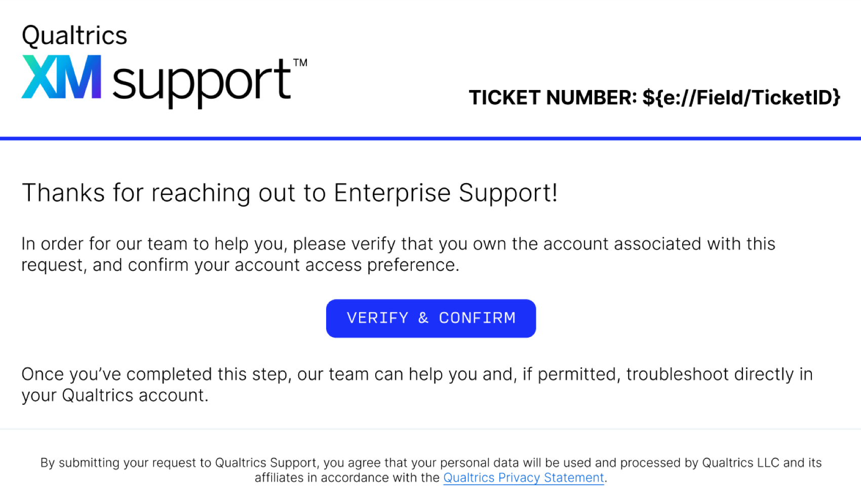Click the blue button's label text
861x504 pixels.
coord(430,318)
